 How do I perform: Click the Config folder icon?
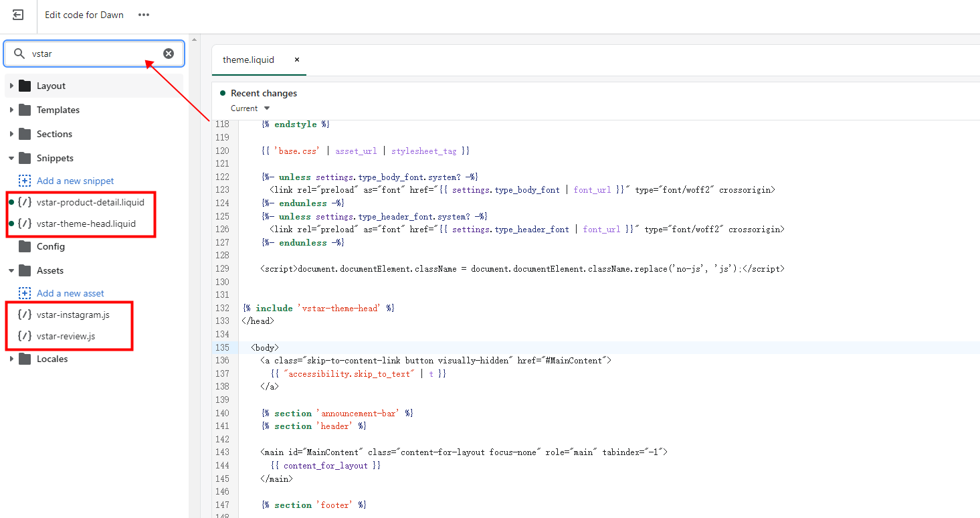pyautogui.click(x=25, y=246)
